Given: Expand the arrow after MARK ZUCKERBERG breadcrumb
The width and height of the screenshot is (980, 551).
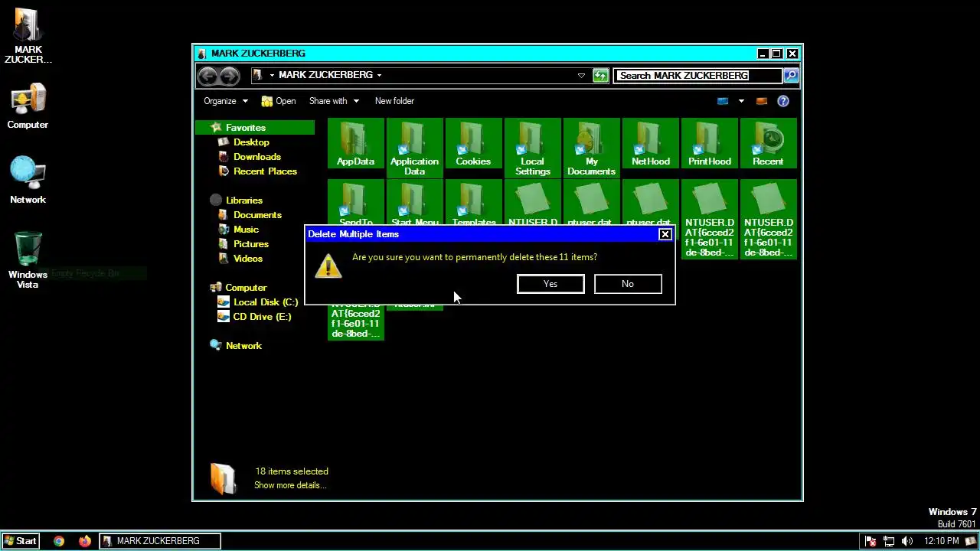Looking at the screenshot, I should (x=379, y=75).
